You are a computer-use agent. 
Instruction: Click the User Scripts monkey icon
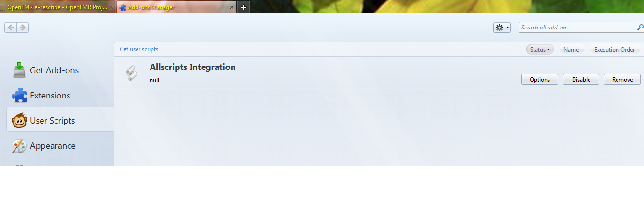19,121
